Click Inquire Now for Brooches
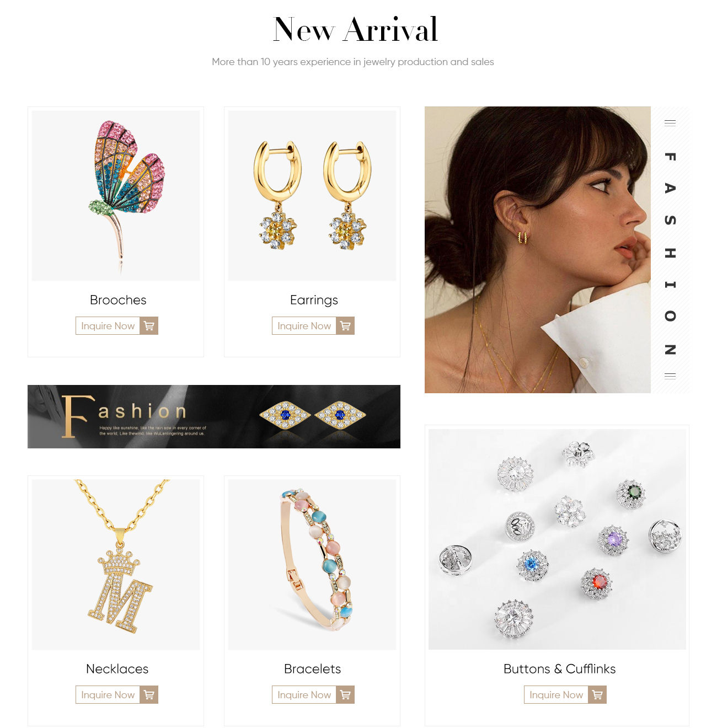 point(108,326)
